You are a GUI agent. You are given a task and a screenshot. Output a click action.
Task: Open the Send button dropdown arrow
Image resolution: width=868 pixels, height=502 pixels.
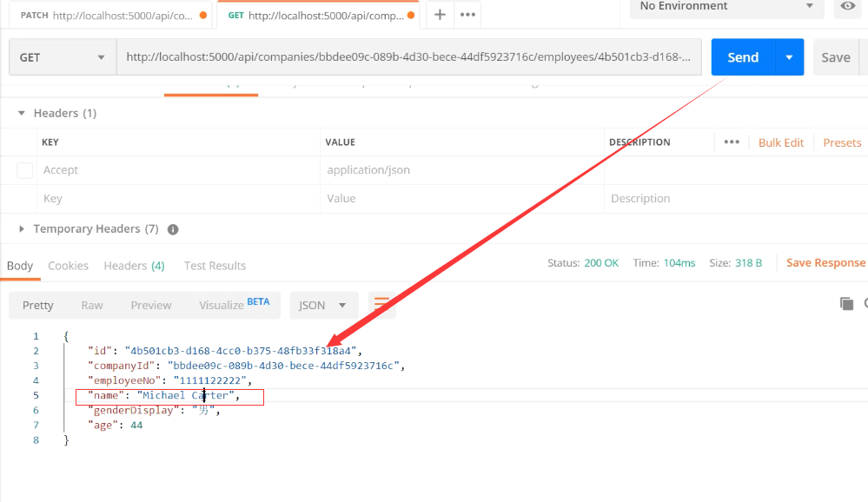pos(790,57)
